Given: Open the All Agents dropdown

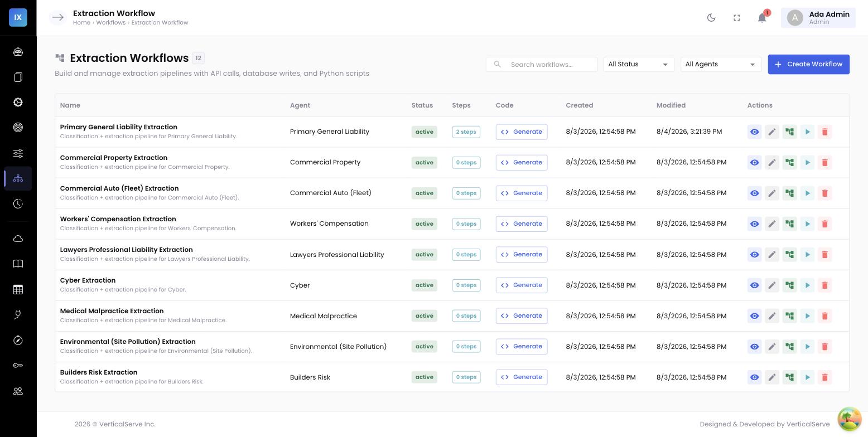Looking at the screenshot, I should click(x=721, y=64).
